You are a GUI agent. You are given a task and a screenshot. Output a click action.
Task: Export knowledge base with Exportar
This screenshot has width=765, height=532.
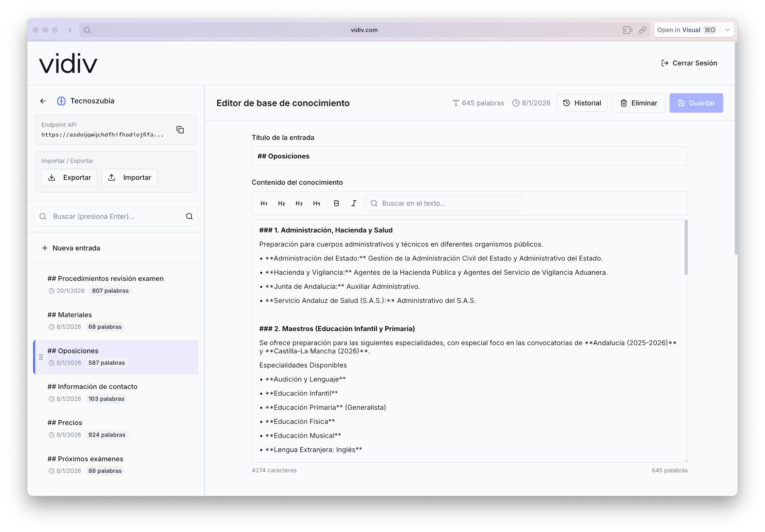click(x=69, y=177)
